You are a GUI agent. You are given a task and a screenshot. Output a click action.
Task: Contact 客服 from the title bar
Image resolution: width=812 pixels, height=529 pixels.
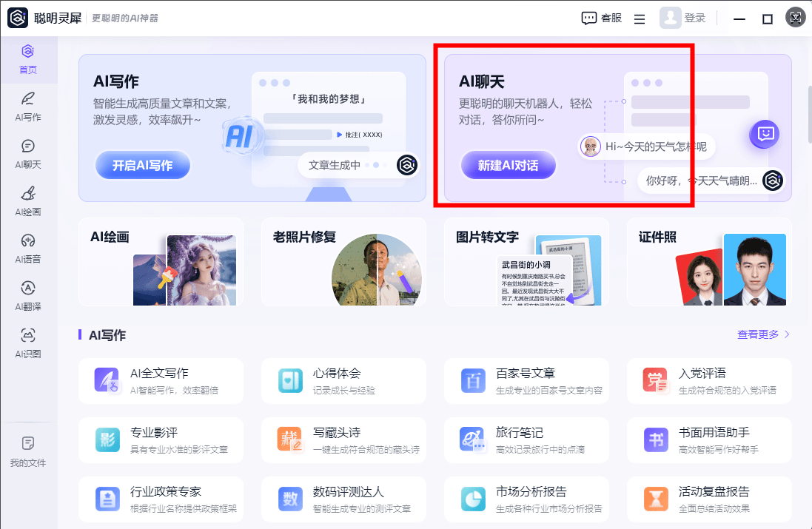(601, 18)
